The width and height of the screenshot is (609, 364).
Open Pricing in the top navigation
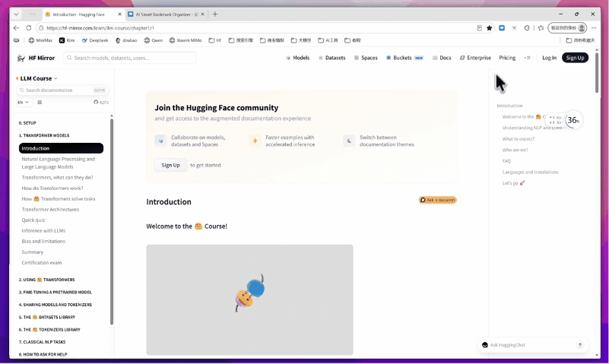click(507, 58)
